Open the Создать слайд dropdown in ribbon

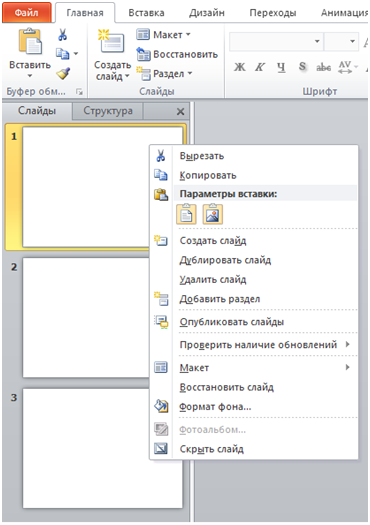(127, 76)
